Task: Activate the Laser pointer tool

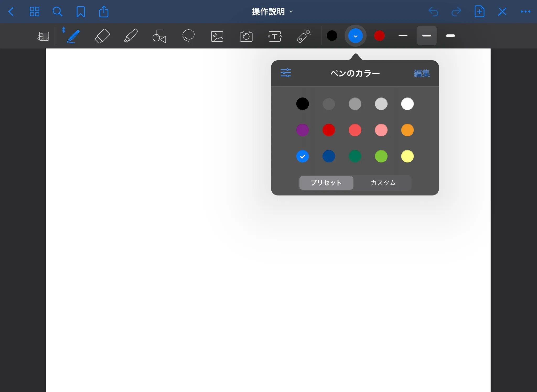Action: click(304, 36)
